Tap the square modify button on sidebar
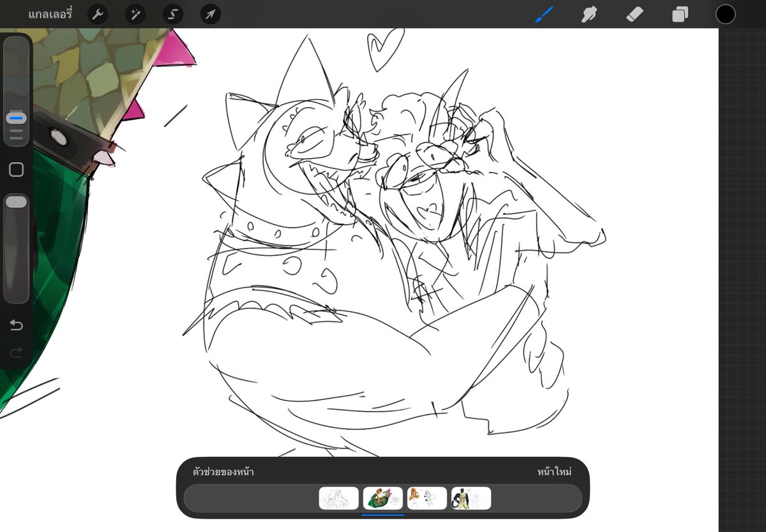766x532 pixels. click(x=17, y=169)
